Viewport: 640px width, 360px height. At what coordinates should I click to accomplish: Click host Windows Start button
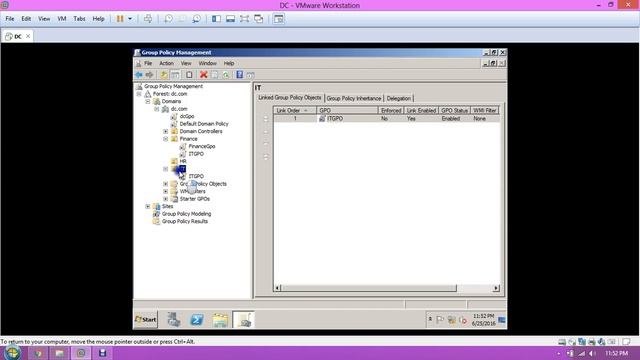tap(12, 353)
